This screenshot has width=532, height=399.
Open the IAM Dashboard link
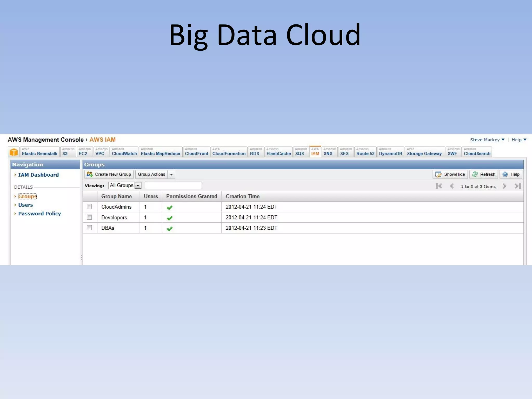pyautogui.click(x=38, y=175)
